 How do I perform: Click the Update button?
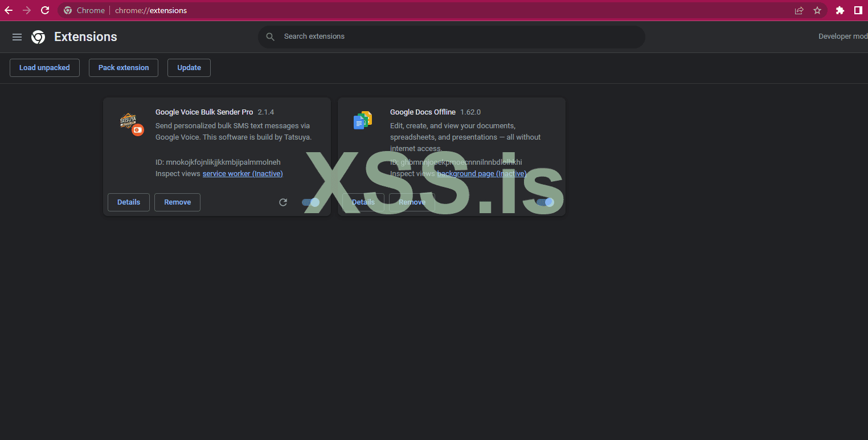(x=189, y=68)
